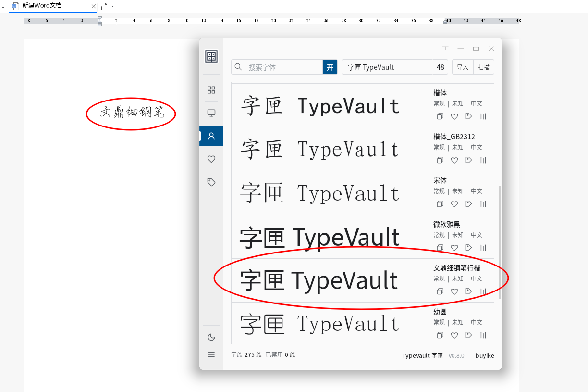
Task: Select the user fonts sidebar icon
Action: click(211, 136)
